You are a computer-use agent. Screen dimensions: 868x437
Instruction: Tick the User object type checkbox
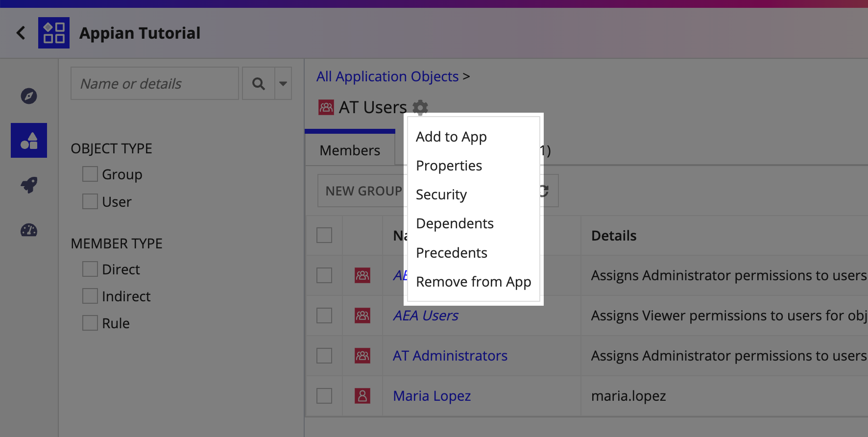click(x=90, y=201)
